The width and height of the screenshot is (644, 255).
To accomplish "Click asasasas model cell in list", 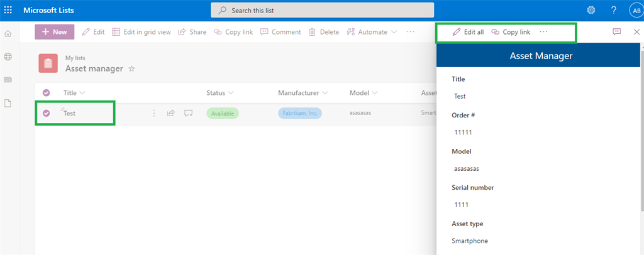I will (360, 113).
